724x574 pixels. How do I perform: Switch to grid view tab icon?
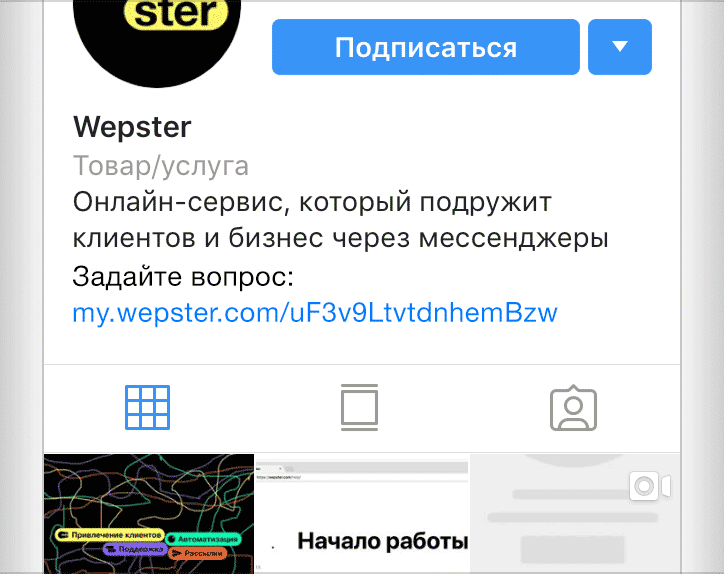coord(147,407)
